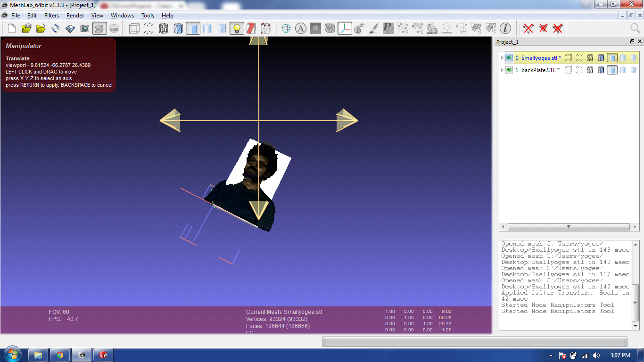Take a snapshot with the camera icon
The width and height of the screenshot is (644, 362).
point(85,29)
